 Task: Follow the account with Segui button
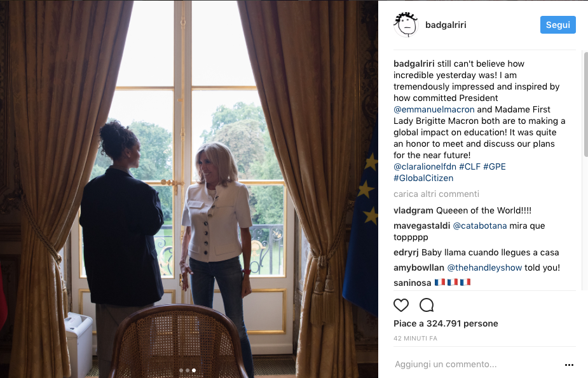pos(557,25)
